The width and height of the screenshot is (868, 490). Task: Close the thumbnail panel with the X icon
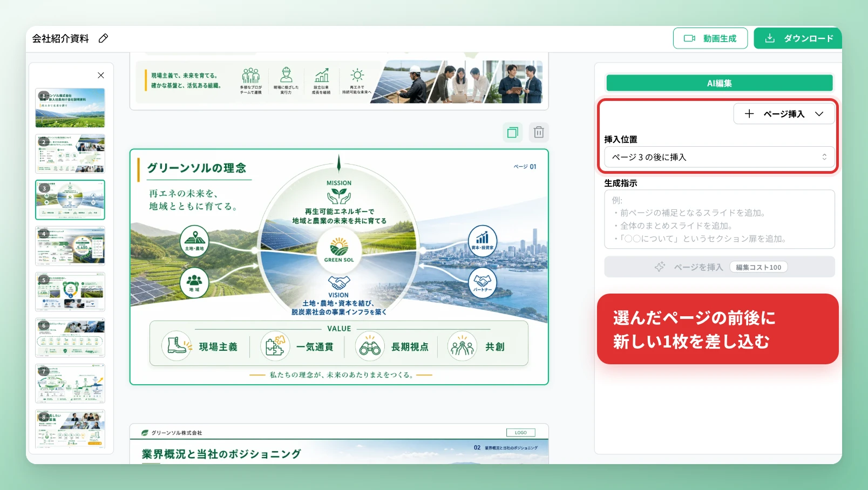point(101,76)
